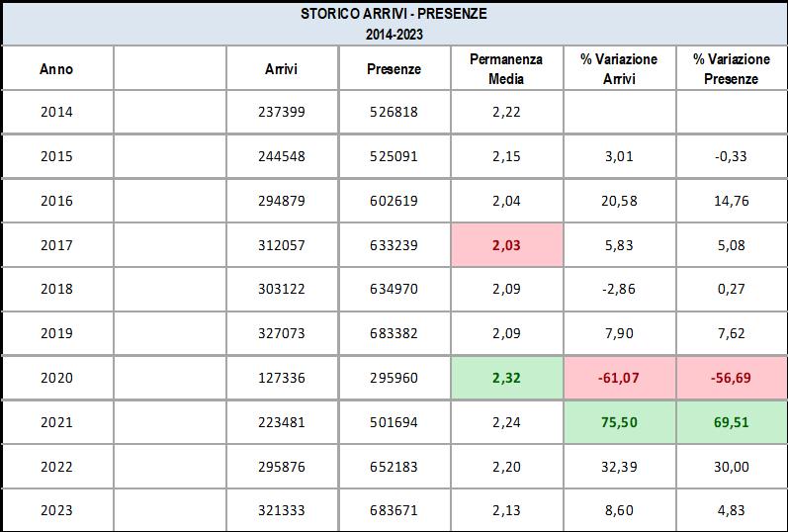Select the Anno column header
The width and height of the screenshot is (788, 532).
tap(56, 69)
